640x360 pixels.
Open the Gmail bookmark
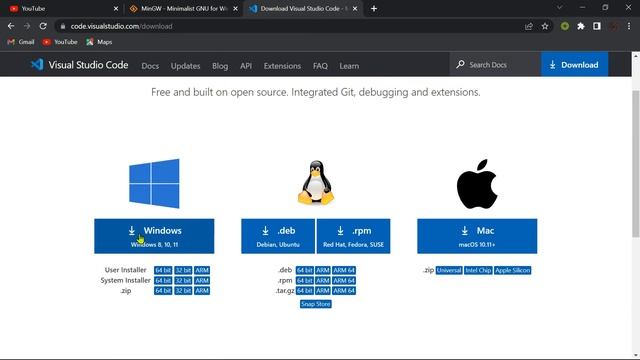point(21,42)
